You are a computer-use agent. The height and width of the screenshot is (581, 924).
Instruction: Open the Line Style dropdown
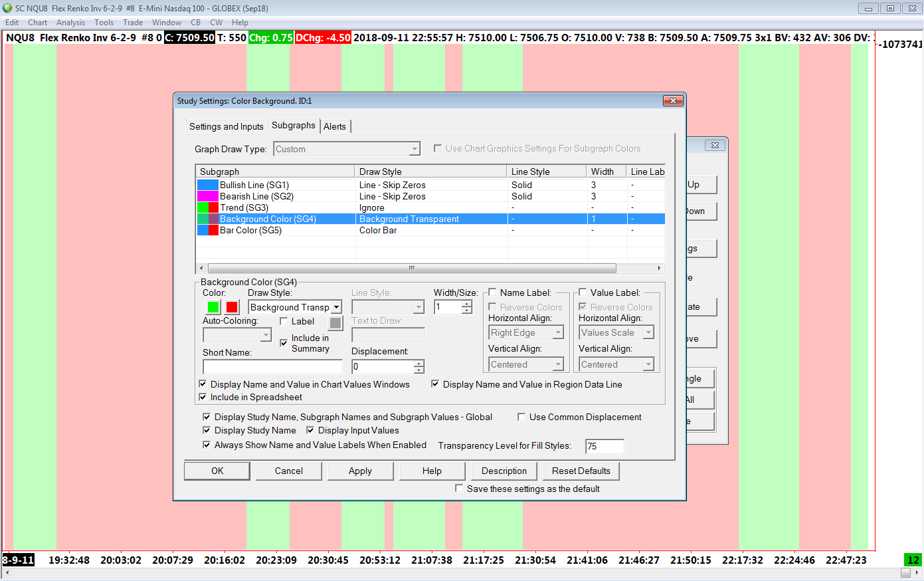[418, 307]
